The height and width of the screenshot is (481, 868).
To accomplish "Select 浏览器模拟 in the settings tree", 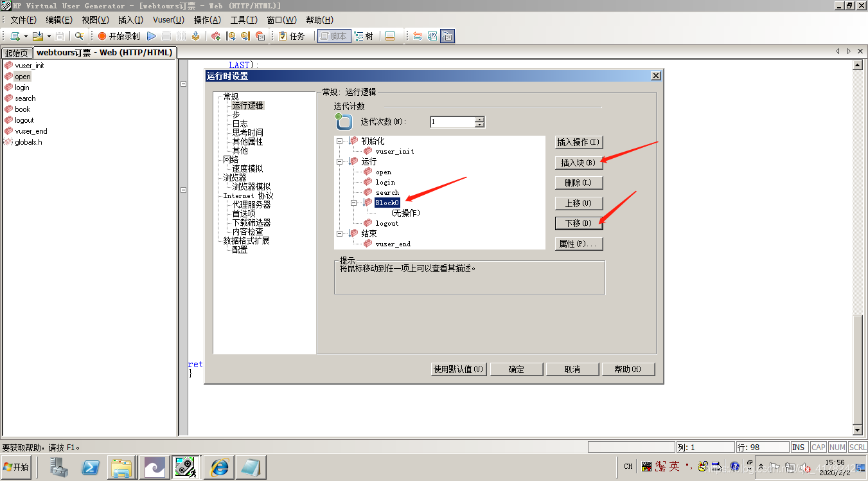I will click(251, 186).
